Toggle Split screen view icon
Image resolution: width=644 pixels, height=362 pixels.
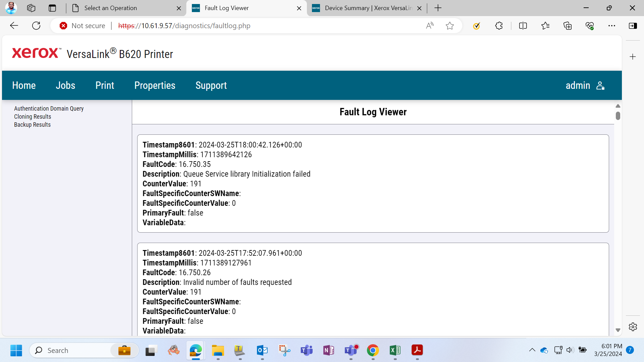click(x=523, y=25)
